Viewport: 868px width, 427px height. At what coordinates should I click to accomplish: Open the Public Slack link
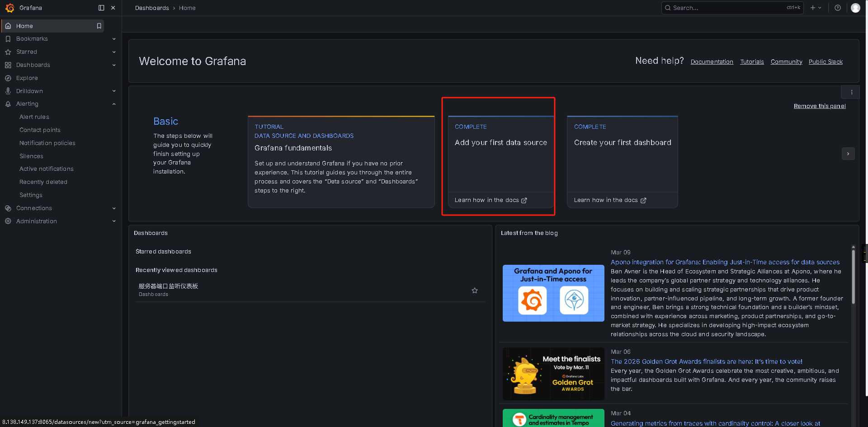tap(826, 62)
